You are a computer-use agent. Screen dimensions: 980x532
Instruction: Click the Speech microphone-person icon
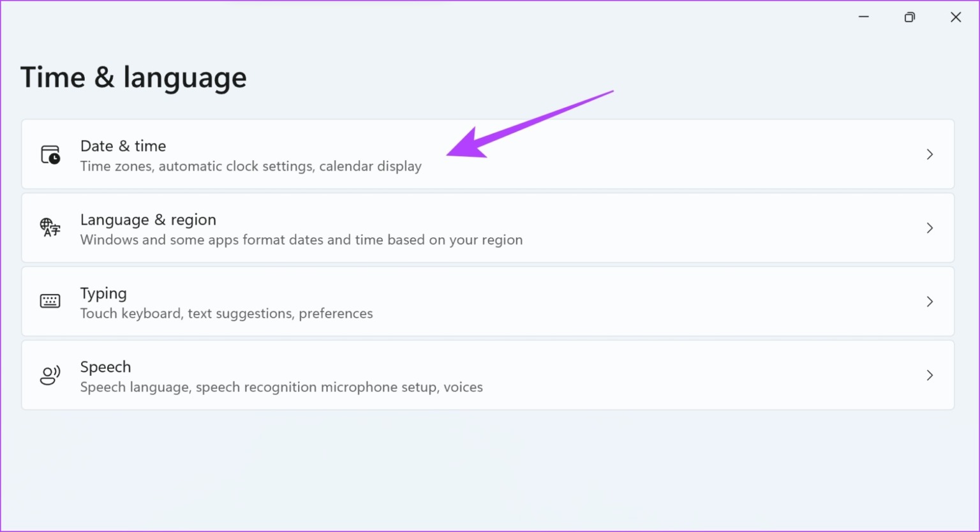coord(50,375)
